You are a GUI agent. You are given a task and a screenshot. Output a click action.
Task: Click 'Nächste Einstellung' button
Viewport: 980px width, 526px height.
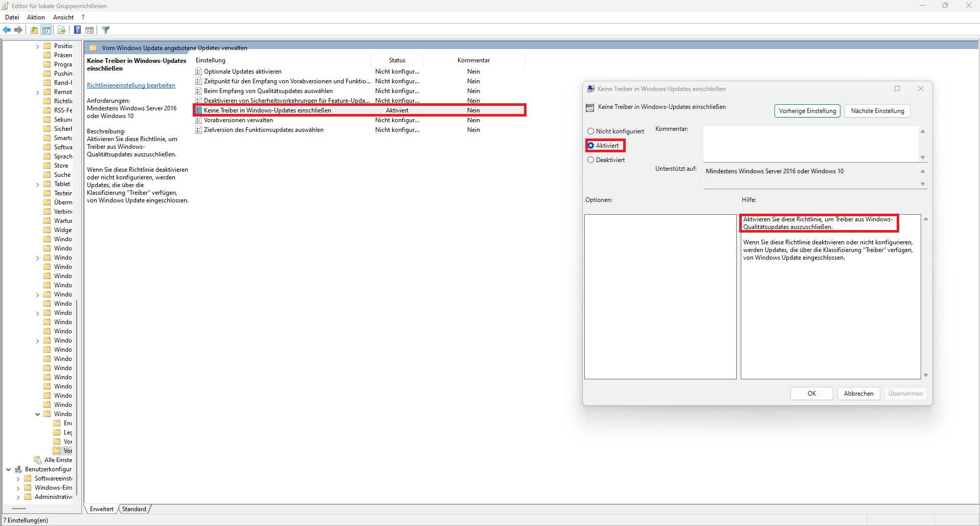pyautogui.click(x=877, y=111)
